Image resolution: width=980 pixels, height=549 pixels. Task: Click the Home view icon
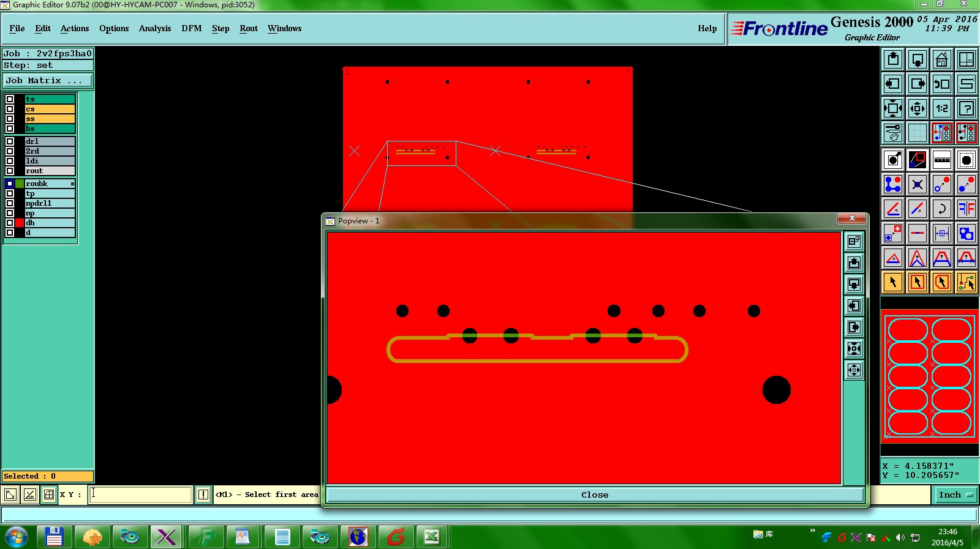(x=942, y=59)
